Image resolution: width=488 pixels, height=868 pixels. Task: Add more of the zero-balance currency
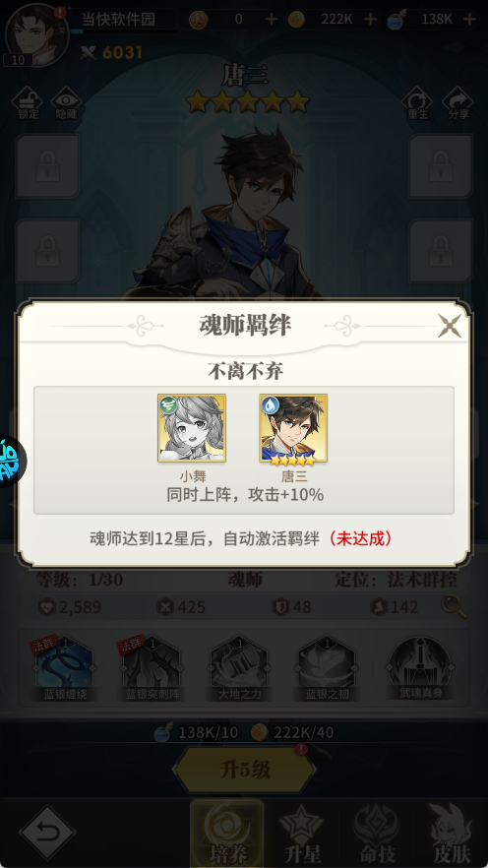click(x=272, y=20)
